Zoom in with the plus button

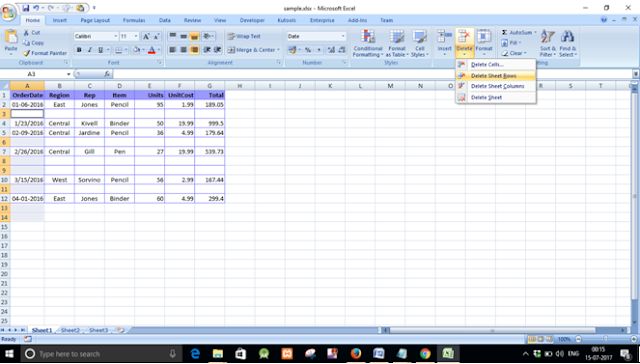(633, 339)
